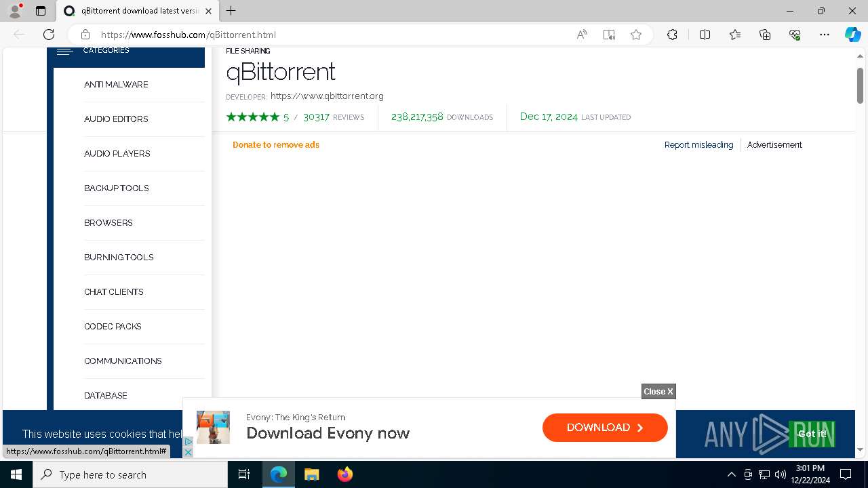Click Donate to remove ads

click(x=276, y=145)
